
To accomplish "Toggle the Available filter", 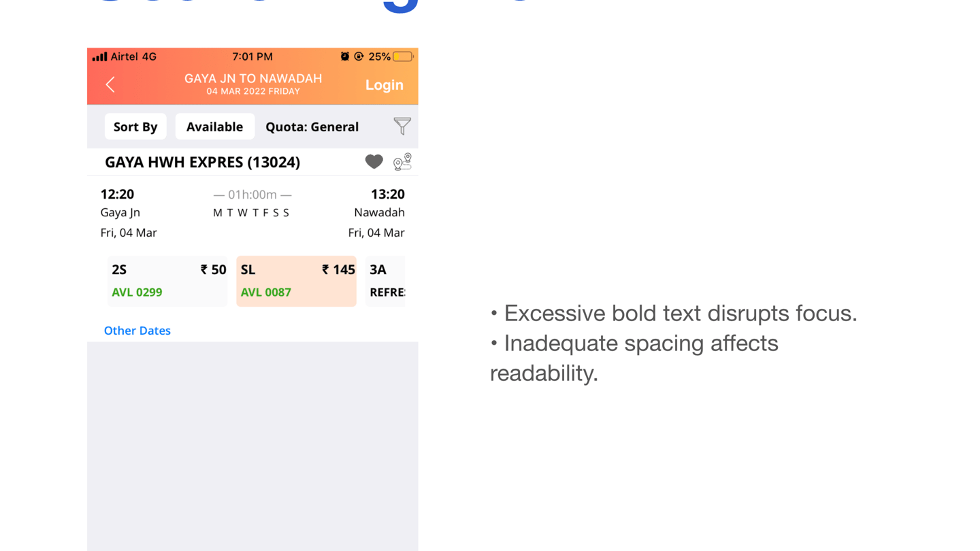I will pyautogui.click(x=214, y=127).
